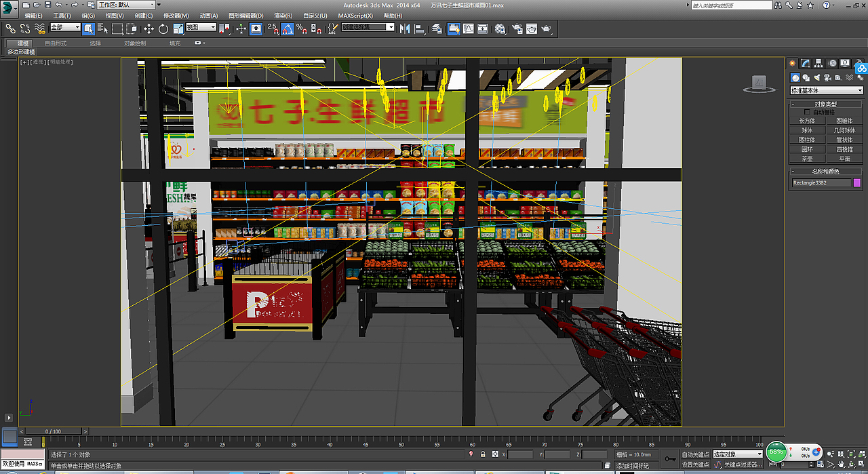This screenshot has height=474, width=868.
Task: Enable the 自动栅格 checkbox
Action: click(x=807, y=112)
